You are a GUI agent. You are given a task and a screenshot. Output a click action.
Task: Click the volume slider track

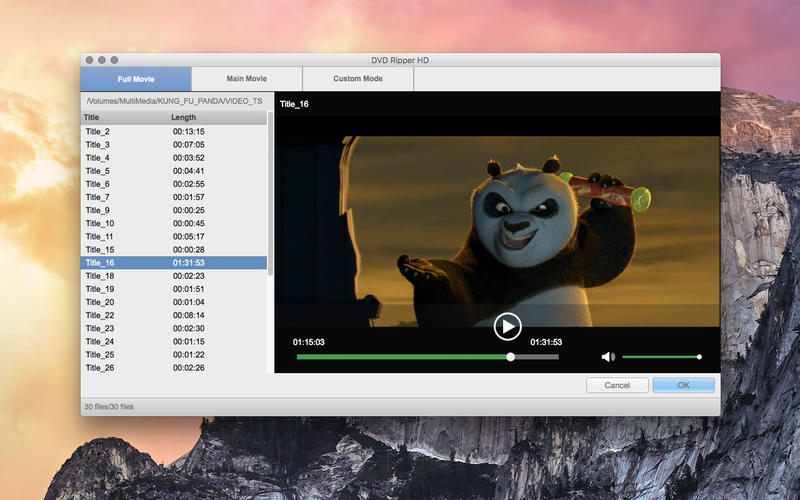660,357
